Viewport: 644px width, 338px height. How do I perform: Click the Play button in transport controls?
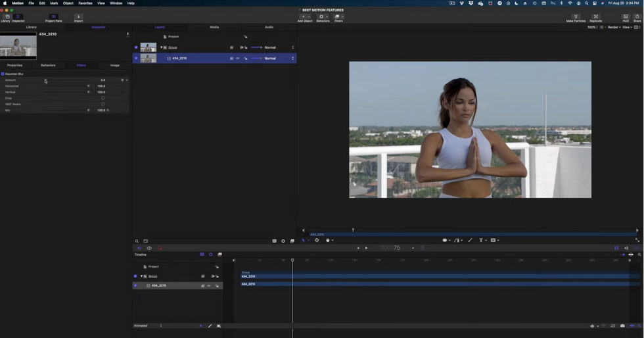tap(367, 248)
